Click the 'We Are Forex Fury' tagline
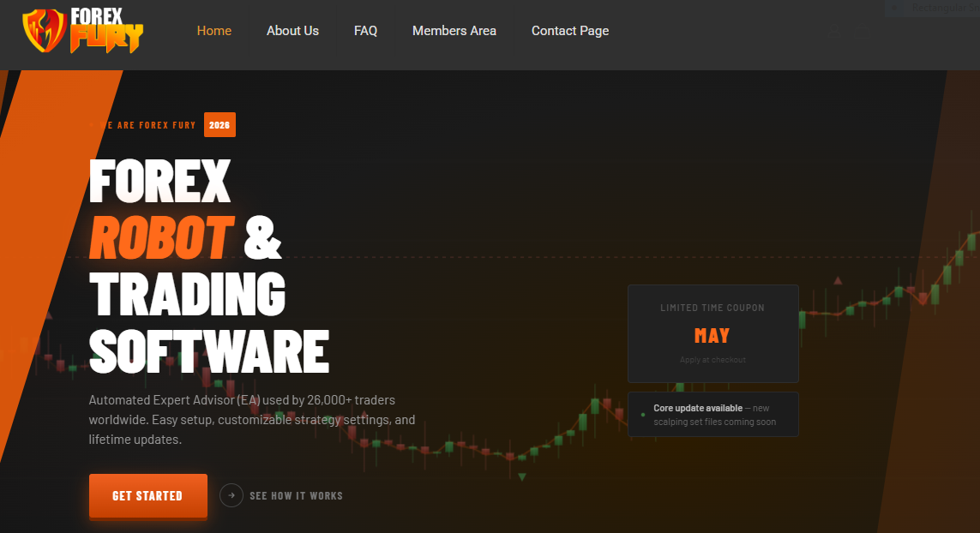Screen dimensions: 980x533 point(147,125)
